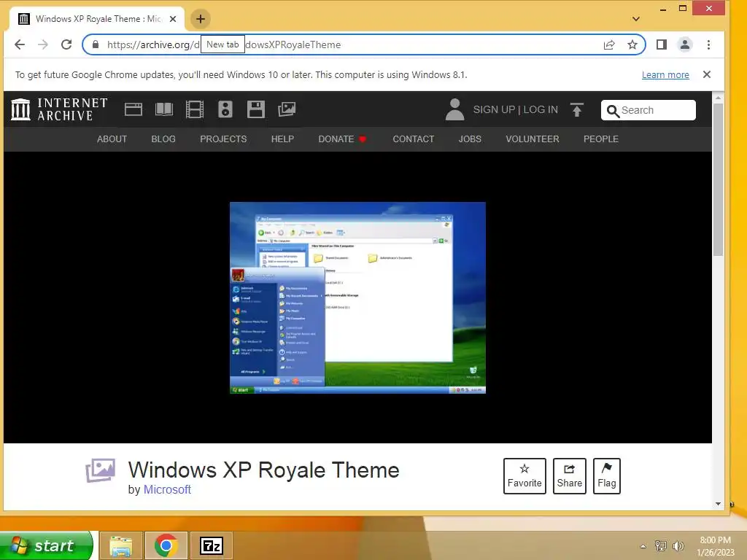This screenshot has width=747, height=560.
Task: Click SIGN UP link
Action: (x=494, y=109)
